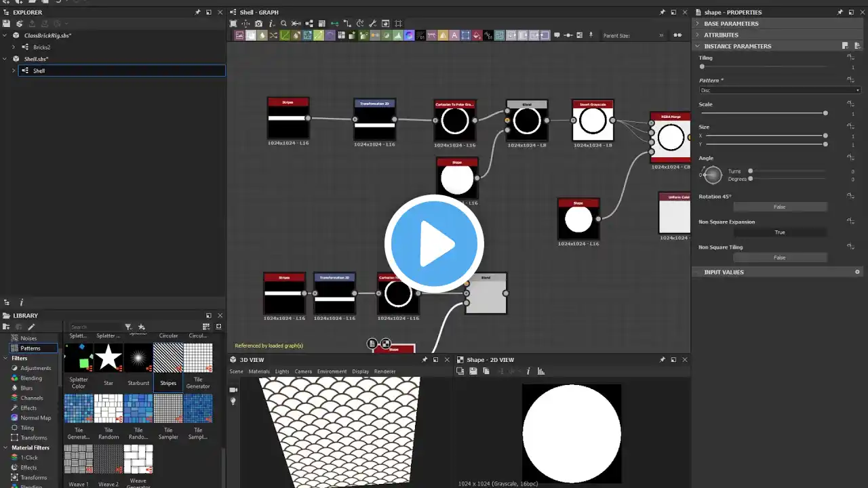Toggle Rotation 45° False button
868x488 pixels.
779,207
